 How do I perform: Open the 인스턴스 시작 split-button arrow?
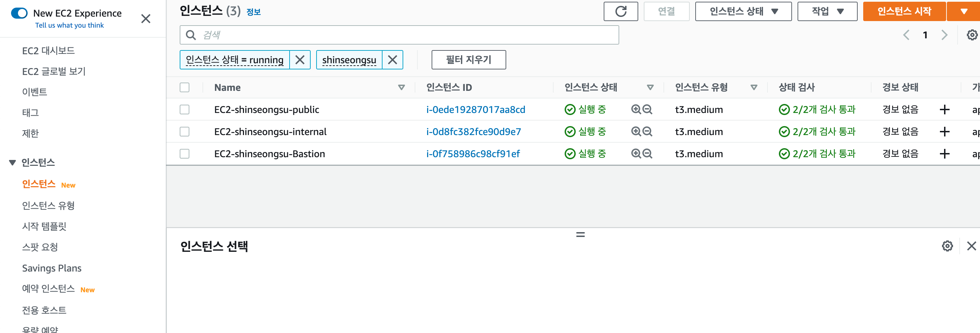[963, 11]
